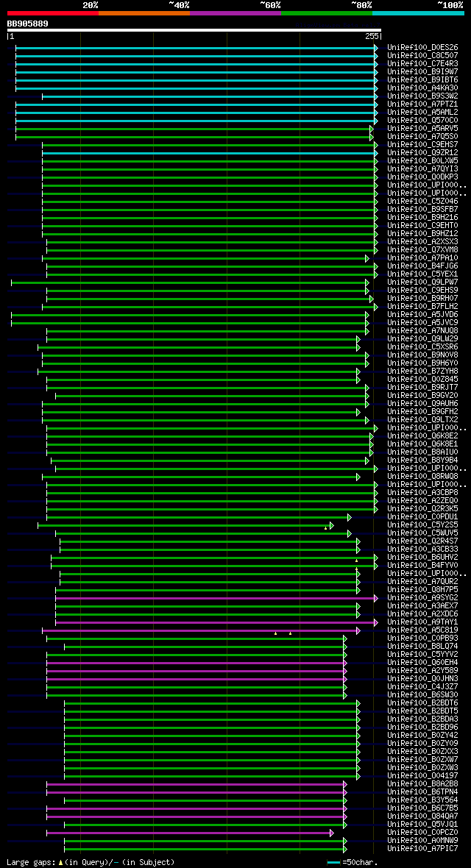The image size is (471, 868).
Task: Click label UniRef100_A7PTZ1
Action: pos(422,104)
